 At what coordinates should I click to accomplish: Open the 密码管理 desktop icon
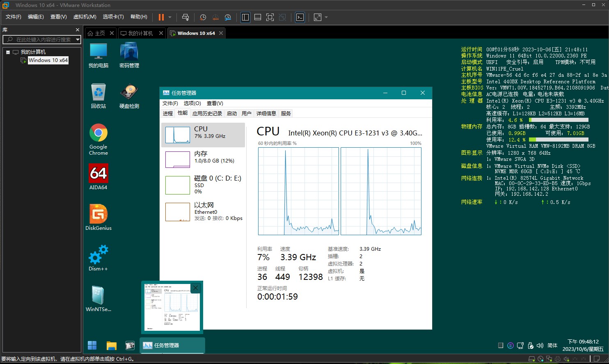click(x=129, y=56)
